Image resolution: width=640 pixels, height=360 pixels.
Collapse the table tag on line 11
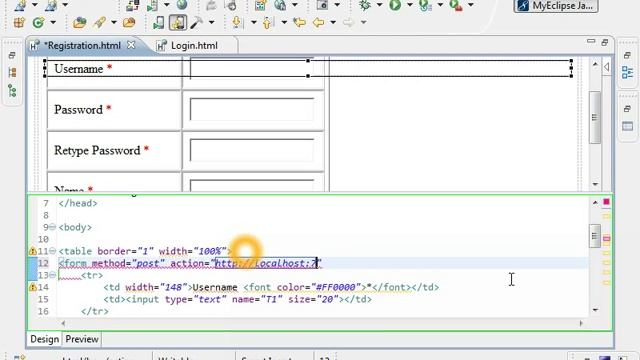coord(53,251)
